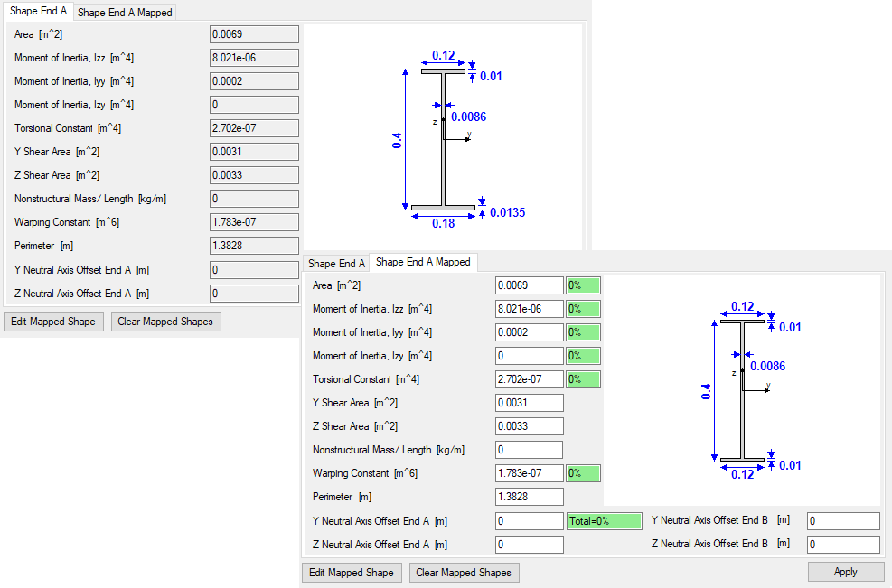Click lower Clear Mapped Shapes button

click(x=464, y=573)
